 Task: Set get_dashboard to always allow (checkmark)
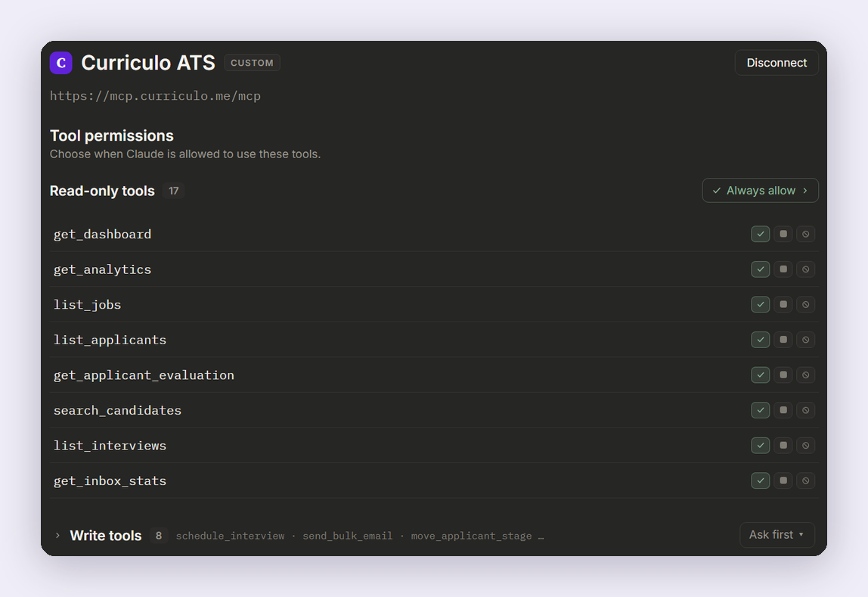pos(760,234)
